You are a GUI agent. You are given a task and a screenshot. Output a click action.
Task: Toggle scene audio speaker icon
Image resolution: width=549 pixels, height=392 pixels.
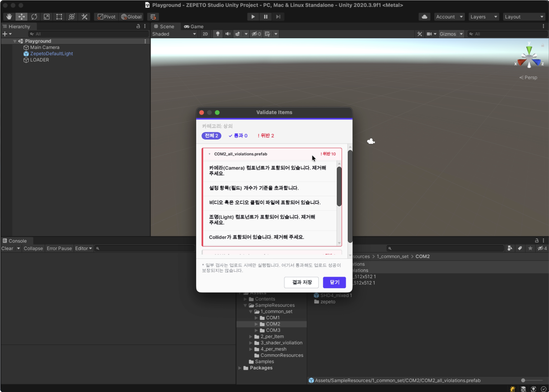click(228, 34)
